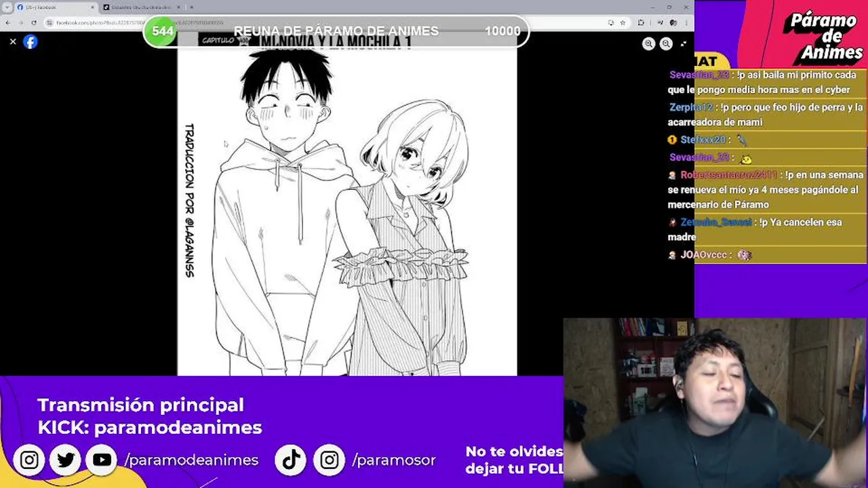Screen dimensions: 868x488
Task: Click the 'KICK: paramodeanimes' text
Action: tap(150, 428)
